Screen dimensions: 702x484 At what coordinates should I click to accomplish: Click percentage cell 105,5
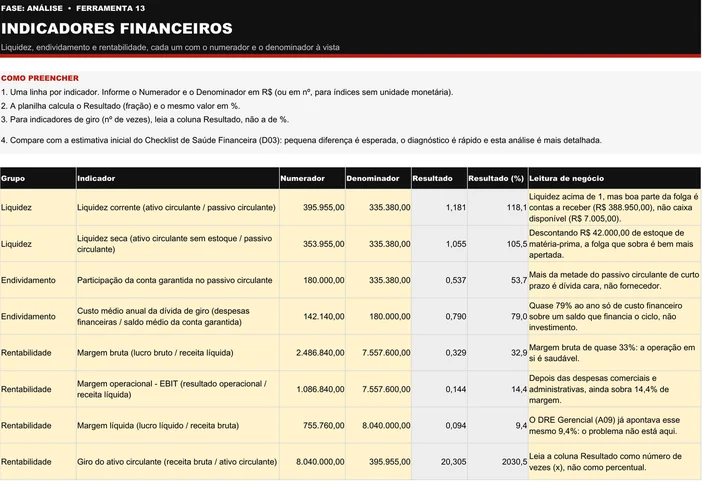(497, 244)
